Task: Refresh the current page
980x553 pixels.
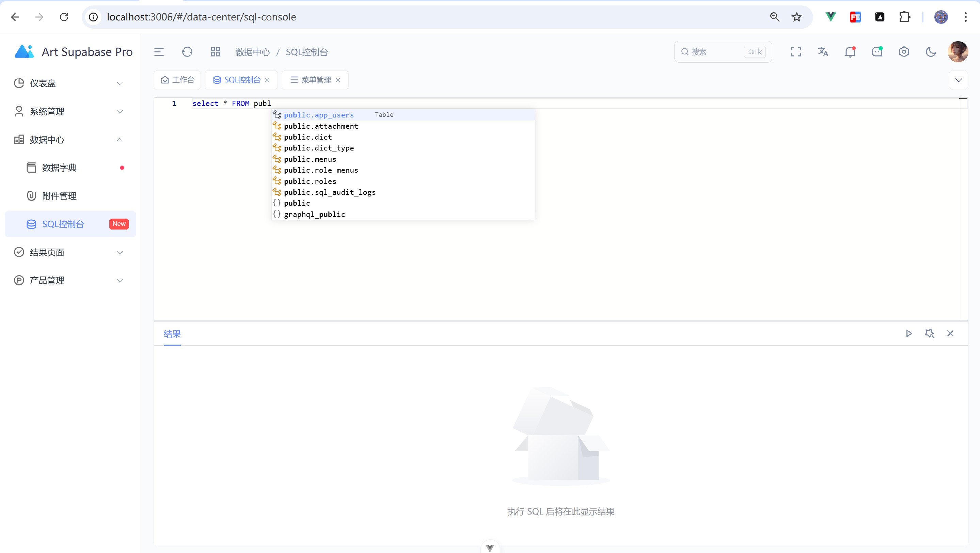Action: click(187, 52)
